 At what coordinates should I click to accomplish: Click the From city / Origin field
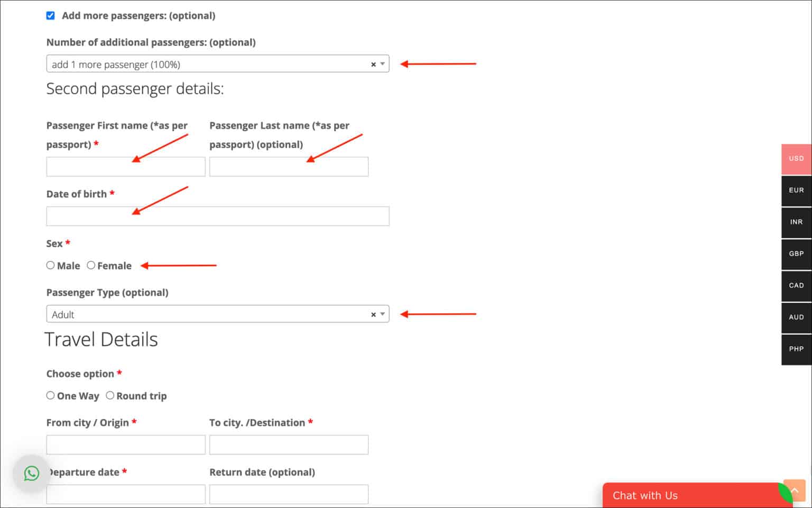[125, 444]
